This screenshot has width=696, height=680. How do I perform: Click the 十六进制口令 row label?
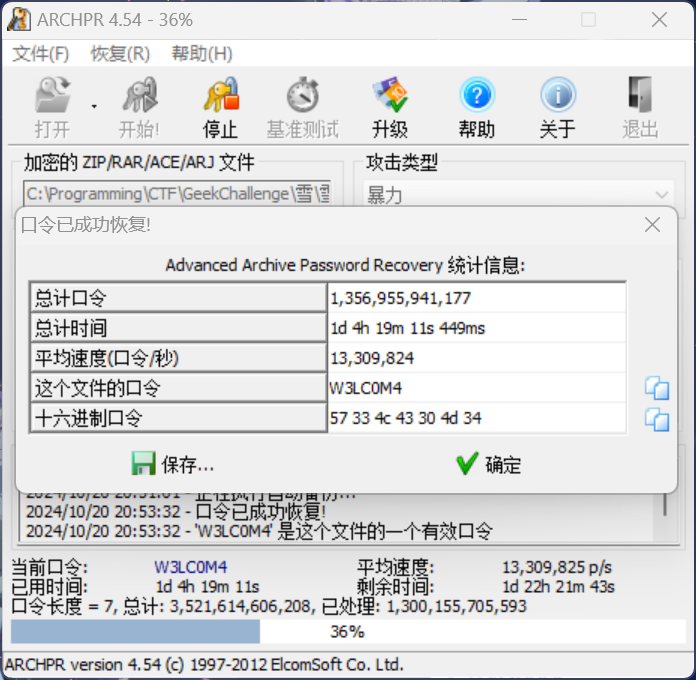pos(178,418)
